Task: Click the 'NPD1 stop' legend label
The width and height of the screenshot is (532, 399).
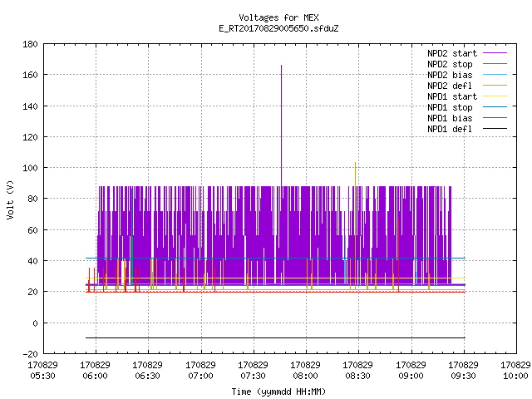Action: (x=450, y=107)
